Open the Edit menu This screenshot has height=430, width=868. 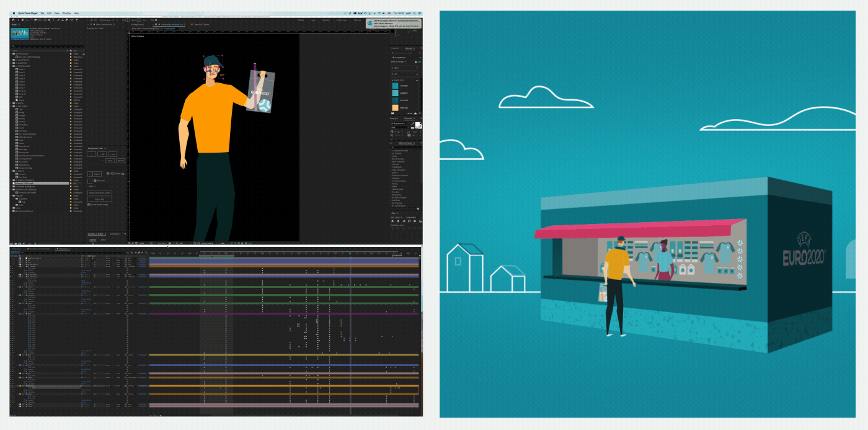50,13
